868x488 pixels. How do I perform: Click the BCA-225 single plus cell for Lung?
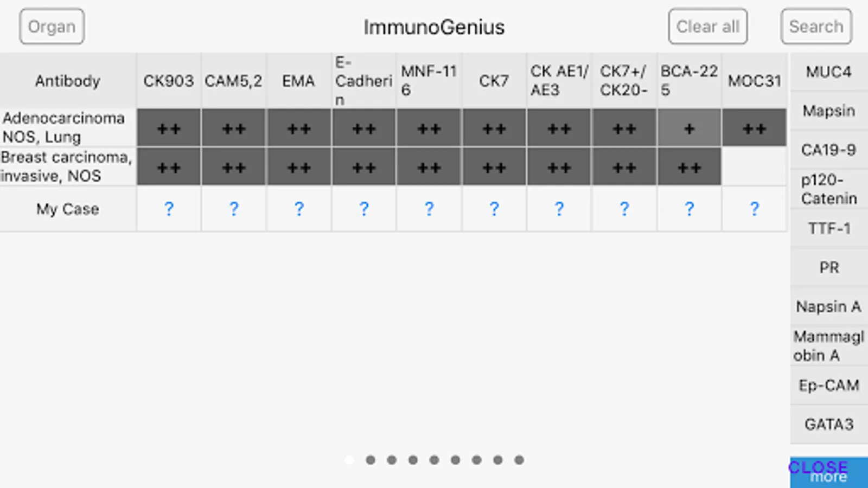(x=689, y=129)
